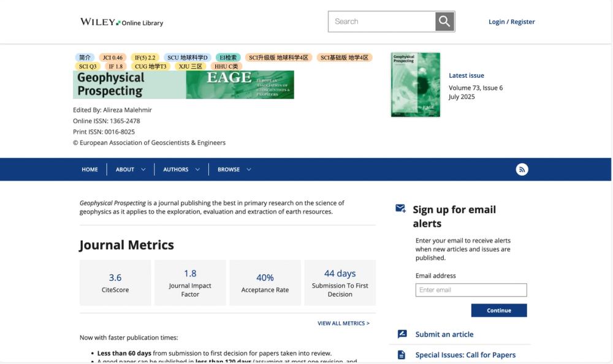Viewport: 613px width, 364px height.
Task: Click the 'Volume 73, Issue 6' text
Action: [476, 88]
